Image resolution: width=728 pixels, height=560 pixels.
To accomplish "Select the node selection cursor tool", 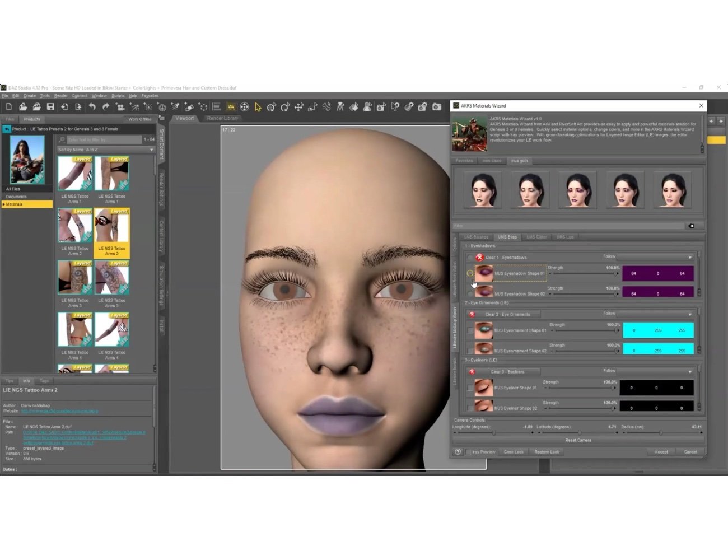I will click(258, 107).
